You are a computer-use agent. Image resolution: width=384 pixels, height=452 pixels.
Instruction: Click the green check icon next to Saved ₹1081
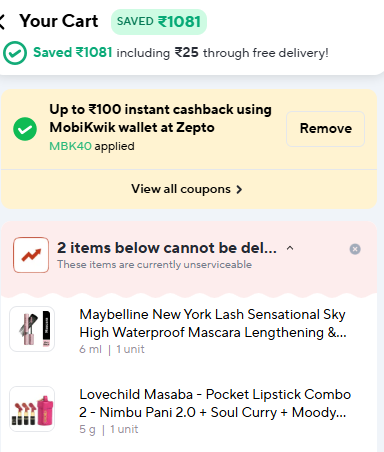click(x=15, y=53)
